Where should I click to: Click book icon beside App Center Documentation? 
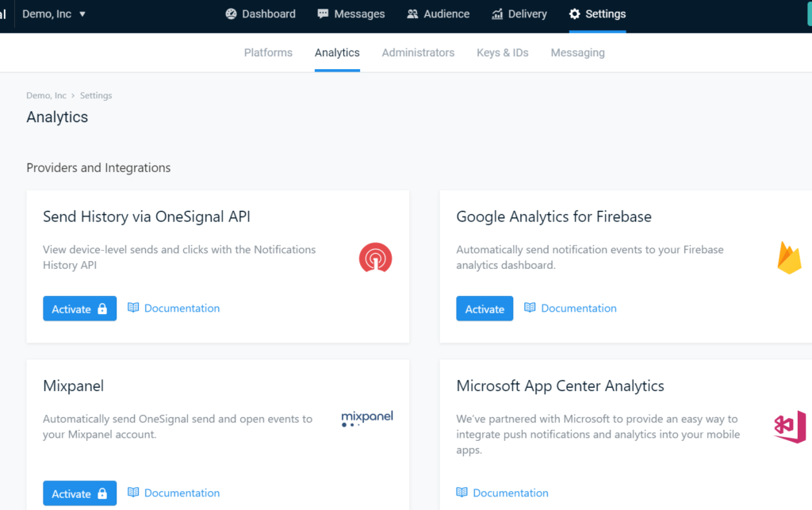coord(462,493)
